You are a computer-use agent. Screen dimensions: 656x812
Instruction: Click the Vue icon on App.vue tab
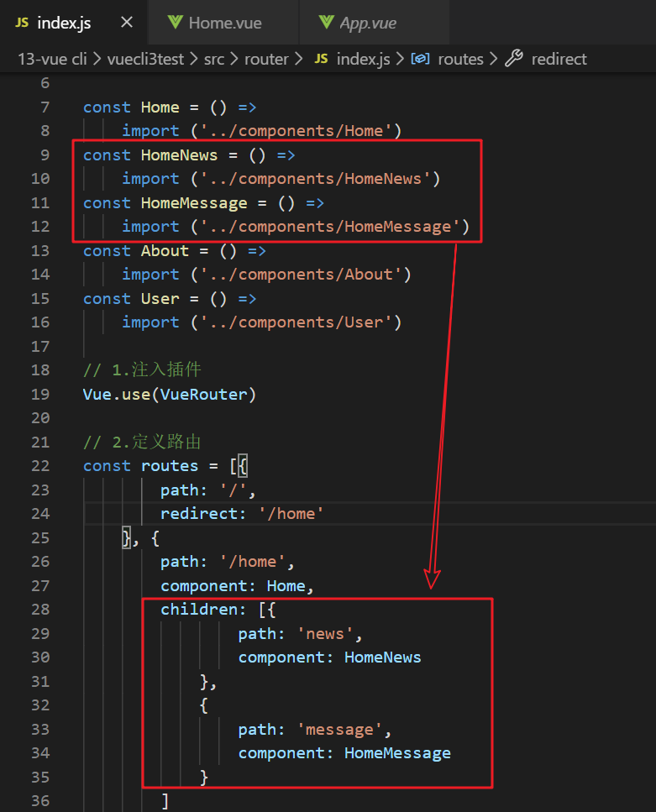click(x=327, y=23)
